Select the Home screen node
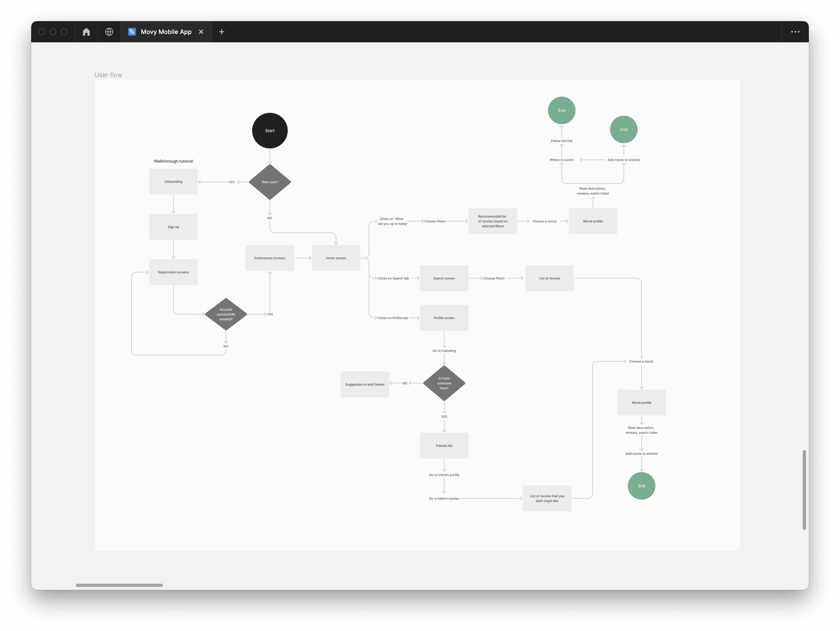This screenshot has width=840, height=631. pos(336,258)
